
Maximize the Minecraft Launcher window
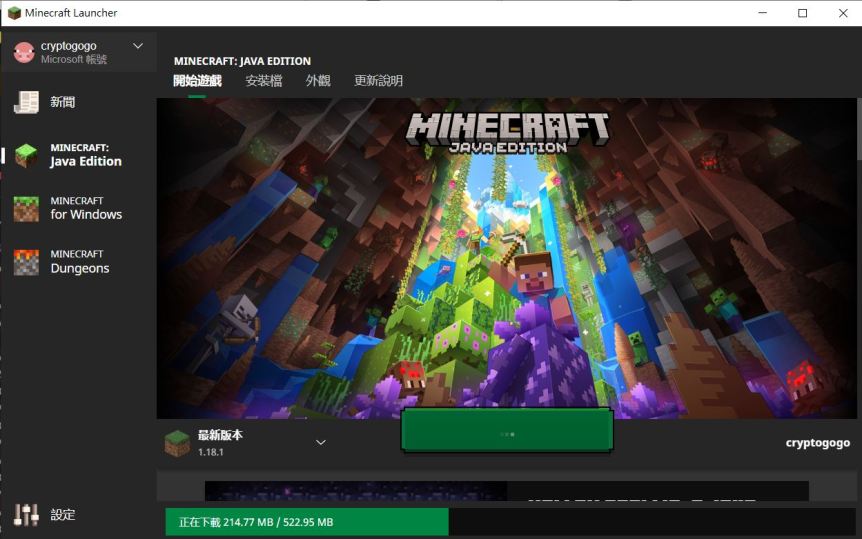(x=803, y=13)
